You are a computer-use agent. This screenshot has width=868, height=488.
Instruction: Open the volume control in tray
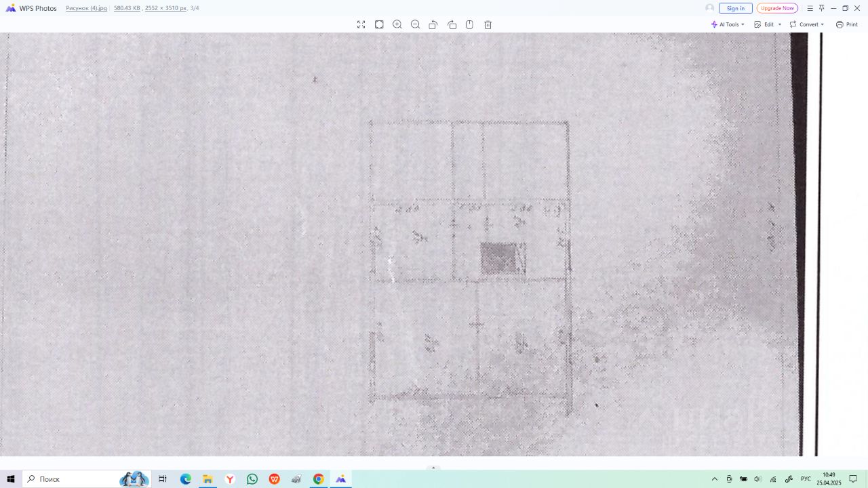(758, 479)
